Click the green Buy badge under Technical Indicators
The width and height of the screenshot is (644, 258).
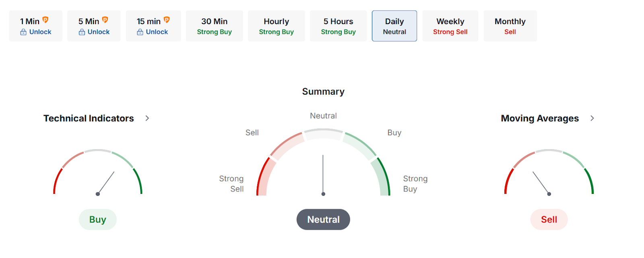98,220
